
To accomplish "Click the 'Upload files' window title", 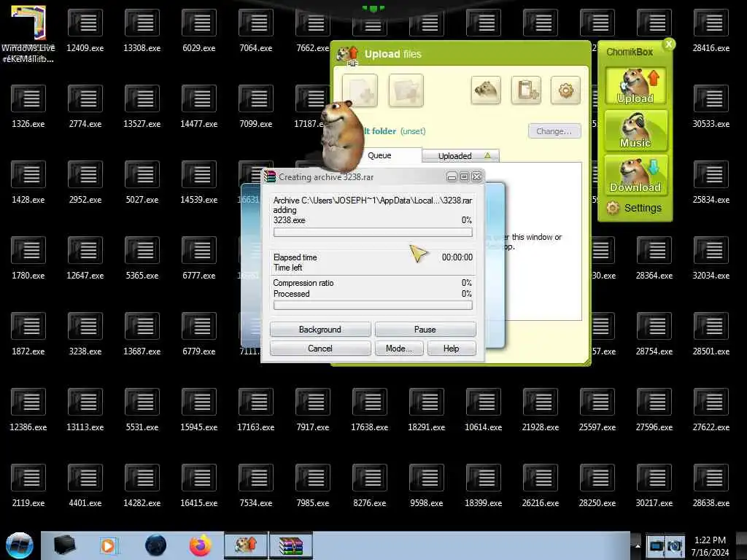I will pyautogui.click(x=392, y=54).
